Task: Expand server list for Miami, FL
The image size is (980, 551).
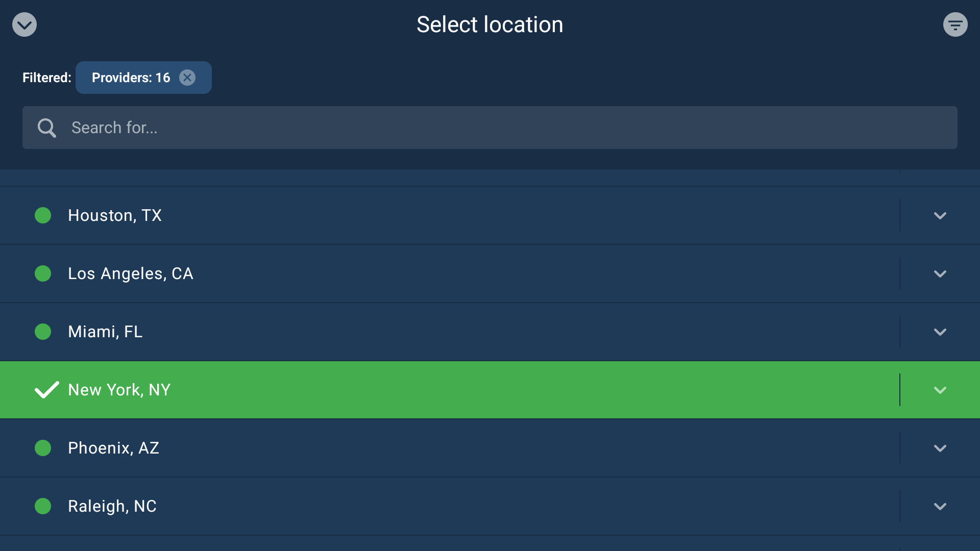Action: point(940,332)
